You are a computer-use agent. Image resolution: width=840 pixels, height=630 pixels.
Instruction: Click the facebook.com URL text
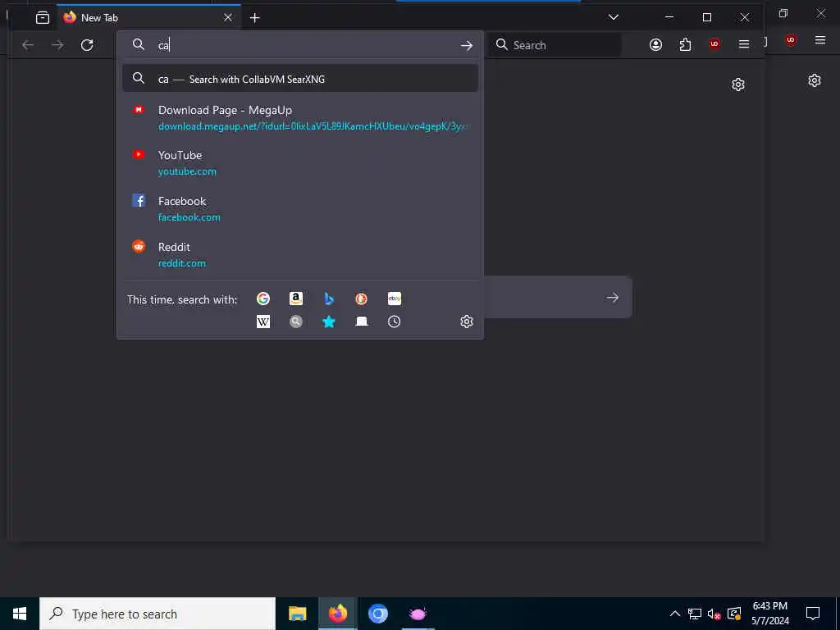tap(189, 217)
